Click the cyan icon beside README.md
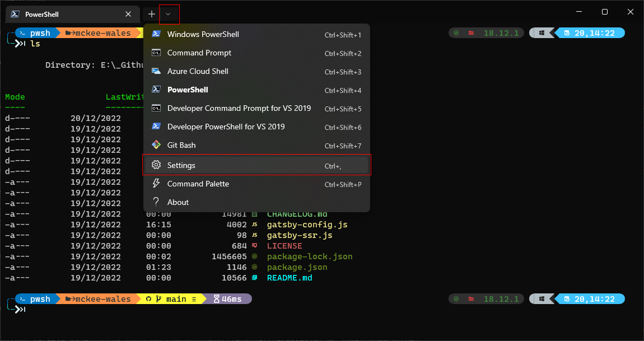The image size is (644, 341). tap(255, 278)
